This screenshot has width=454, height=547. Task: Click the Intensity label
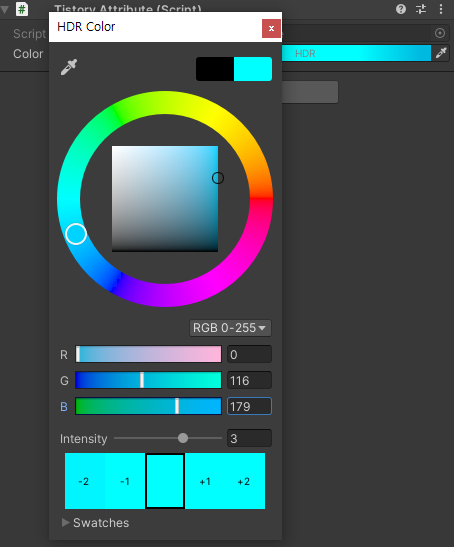click(83, 439)
